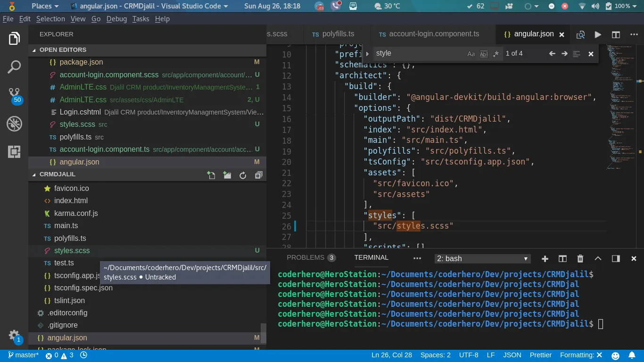The width and height of the screenshot is (644, 362).
Task: Toggle Match Case in find widget
Action: pyautogui.click(x=471, y=54)
